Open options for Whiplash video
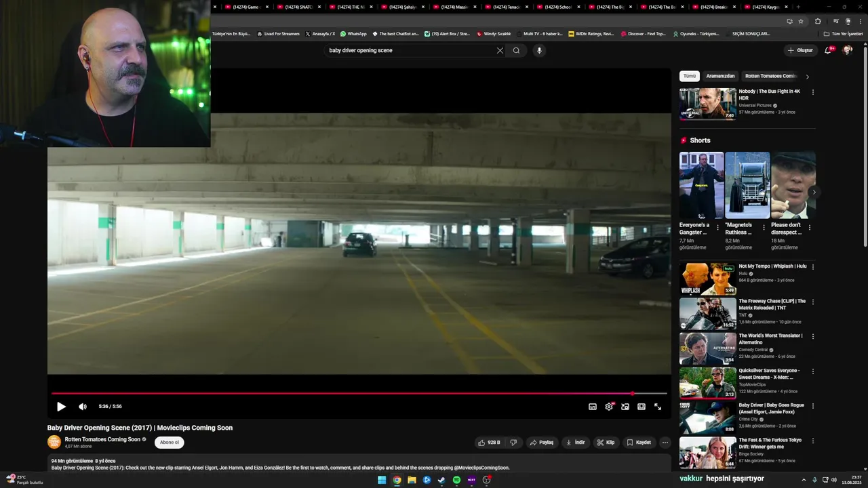Image resolution: width=868 pixels, height=488 pixels. pyautogui.click(x=813, y=267)
